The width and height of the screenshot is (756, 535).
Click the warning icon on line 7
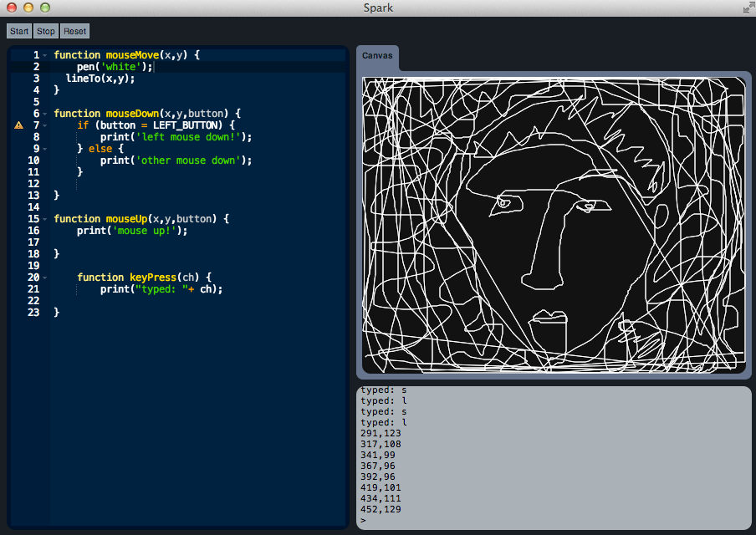coord(18,125)
